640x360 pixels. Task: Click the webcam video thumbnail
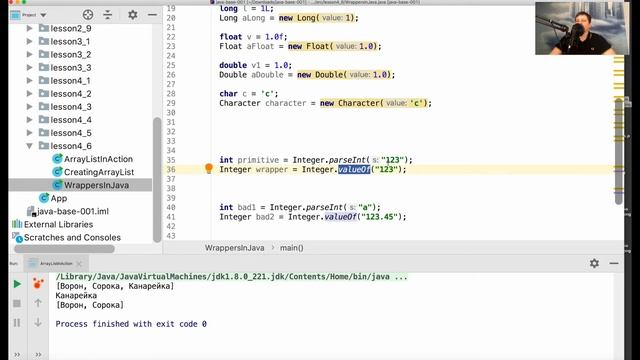[x=582, y=28]
